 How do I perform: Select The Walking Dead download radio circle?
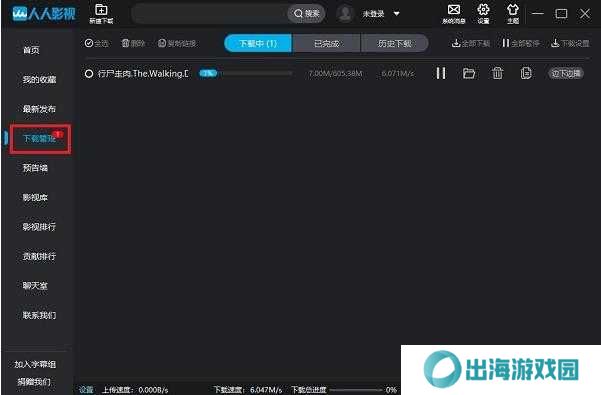tap(89, 74)
